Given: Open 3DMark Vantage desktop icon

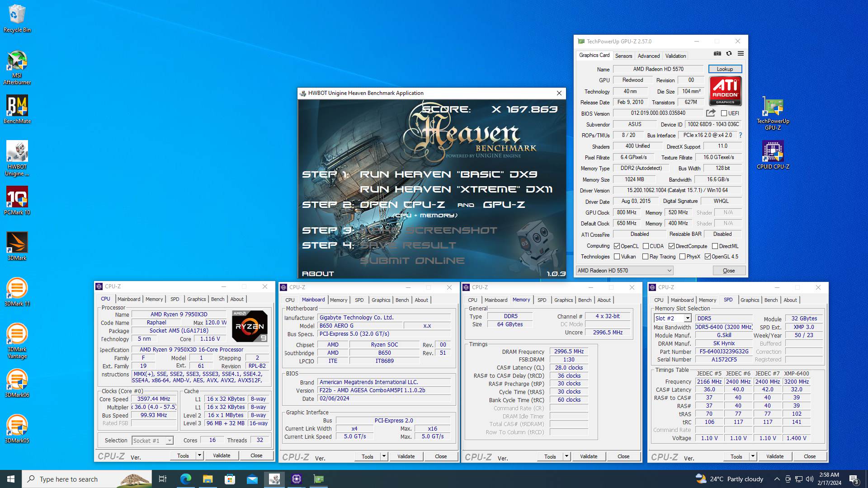Looking at the screenshot, I should 17,341.
